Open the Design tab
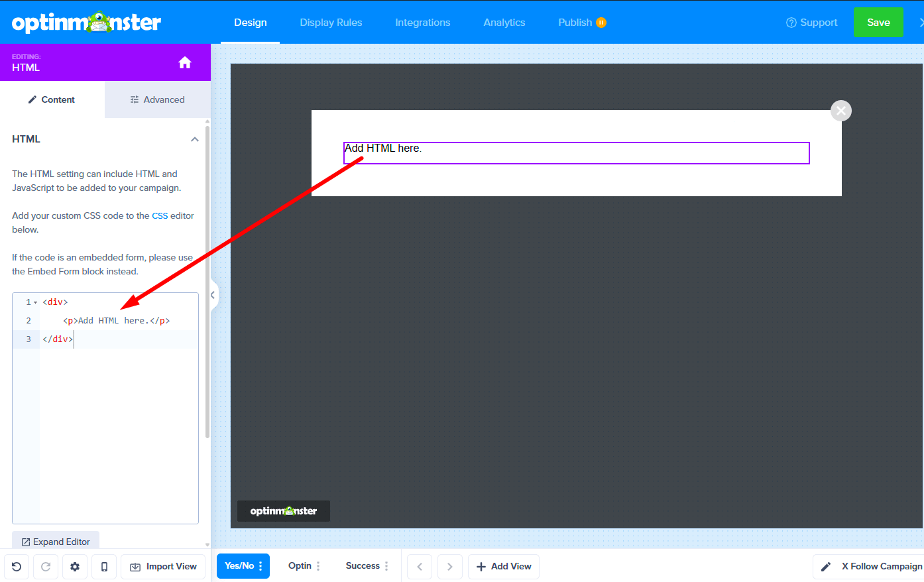 coord(251,23)
